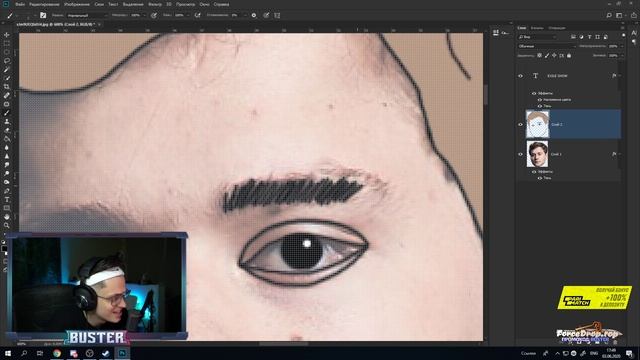Select the Brush tool in the toolbar
Viewport: 640px width, 360px height.
pyautogui.click(x=7, y=113)
